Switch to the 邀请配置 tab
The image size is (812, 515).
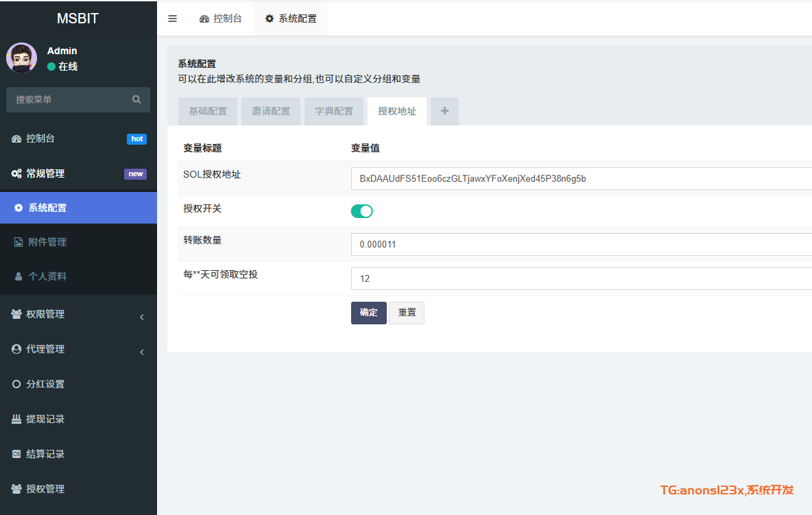point(271,111)
